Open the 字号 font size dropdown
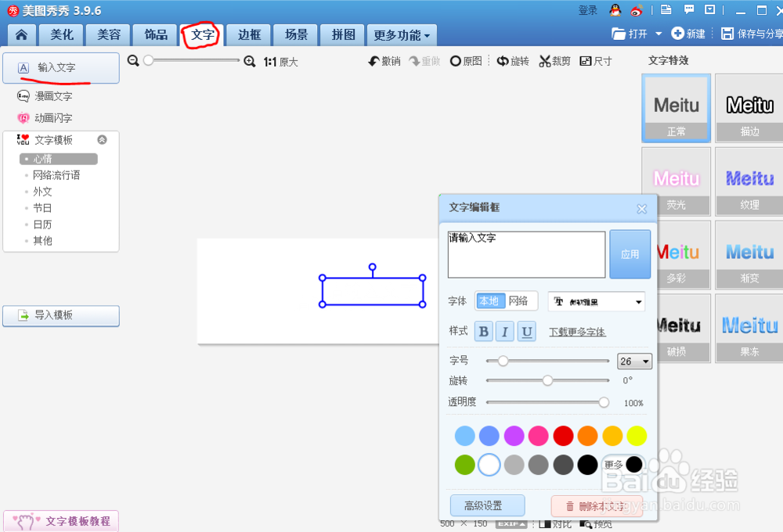This screenshot has width=783, height=532. click(634, 361)
